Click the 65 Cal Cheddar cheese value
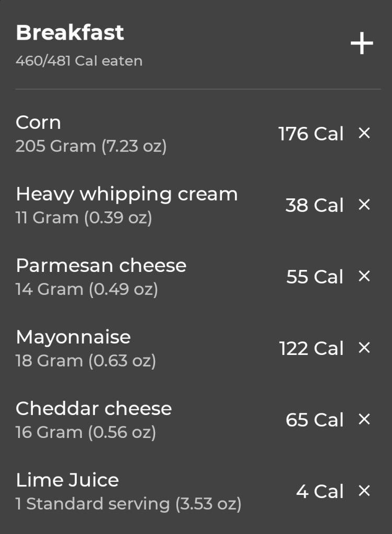 tap(315, 420)
